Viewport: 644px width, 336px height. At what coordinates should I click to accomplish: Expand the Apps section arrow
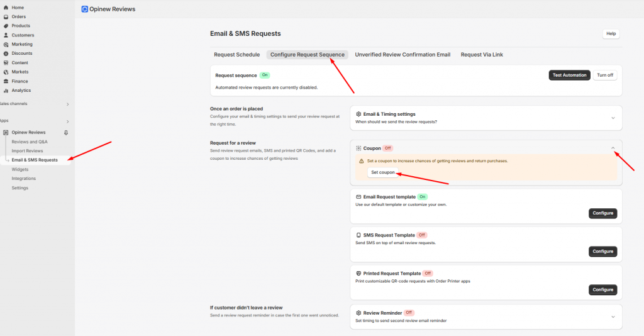point(68,121)
